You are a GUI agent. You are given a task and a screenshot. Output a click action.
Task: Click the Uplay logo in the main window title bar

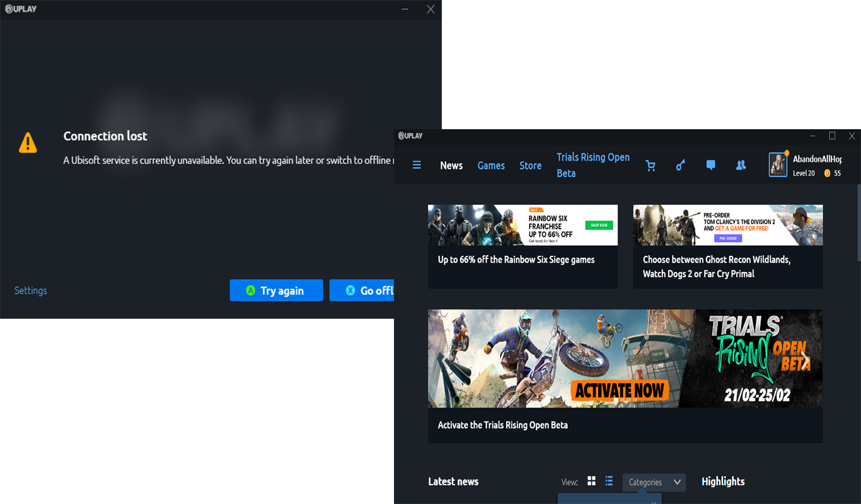pos(410,135)
